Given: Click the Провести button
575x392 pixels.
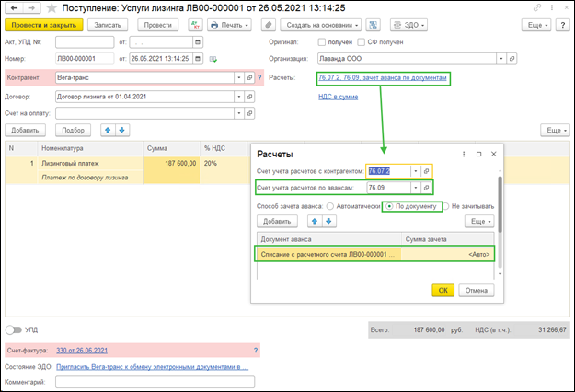Looking at the screenshot, I should [157, 25].
